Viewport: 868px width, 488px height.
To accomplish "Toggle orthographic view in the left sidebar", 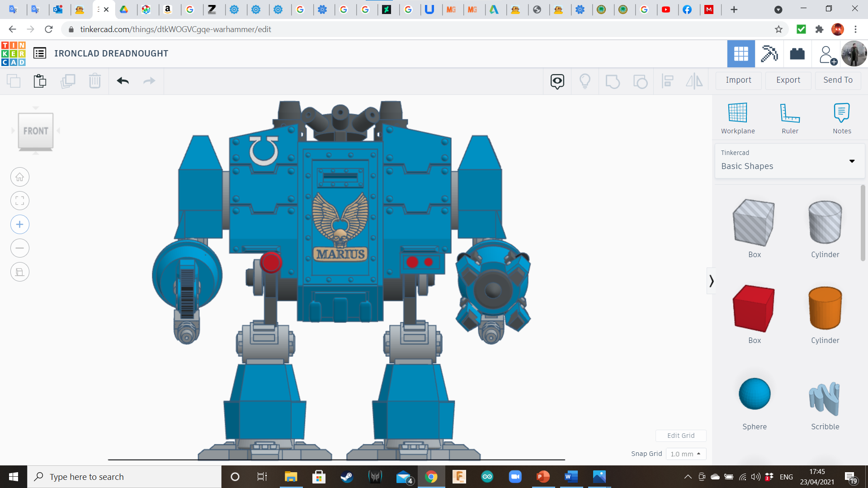I will 19,272.
